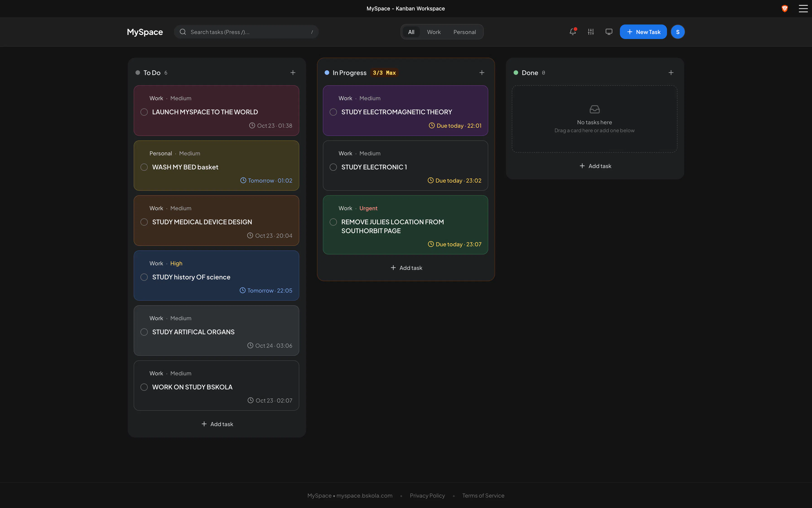Viewport: 812px width, 508px height.
Task: Click the High priority label
Action: coord(176,263)
